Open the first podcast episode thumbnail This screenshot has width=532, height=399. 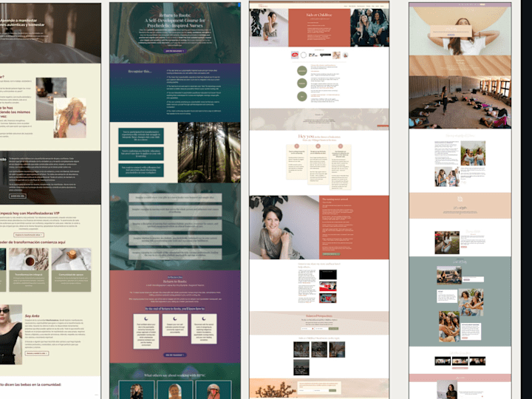tap(301, 349)
